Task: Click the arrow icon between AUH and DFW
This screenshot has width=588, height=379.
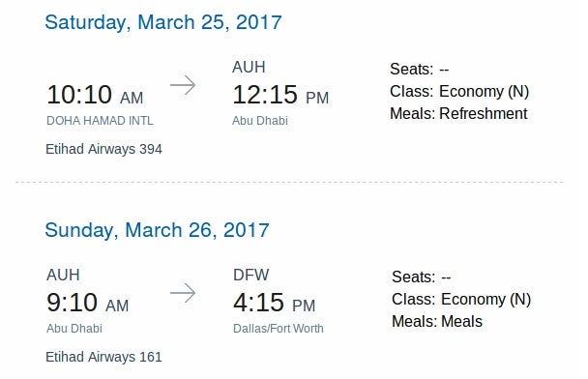Action: tap(183, 293)
